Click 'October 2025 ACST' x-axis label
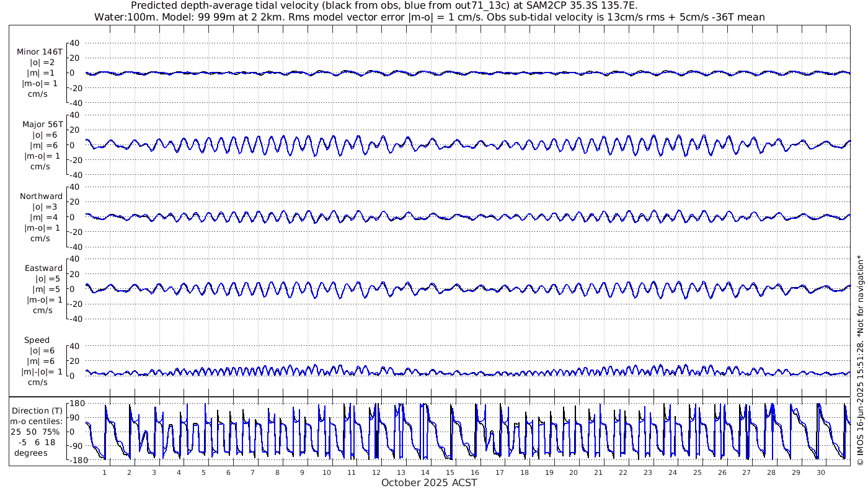This screenshot has width=868, height=496. 429,482
